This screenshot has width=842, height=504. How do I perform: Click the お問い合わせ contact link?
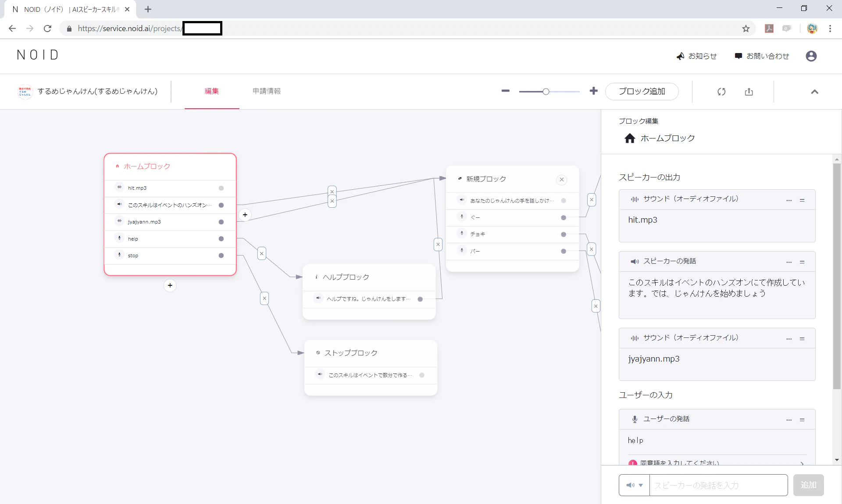762,56
